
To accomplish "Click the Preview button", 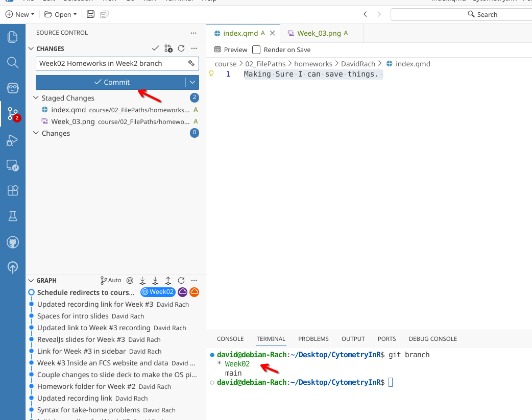I will pos(231,50).
